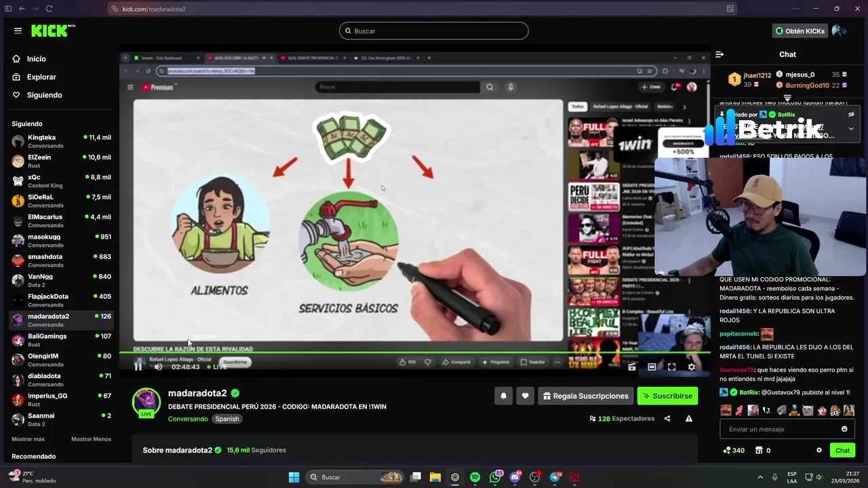Click the notification bell for madaradota2

(503, 396)
